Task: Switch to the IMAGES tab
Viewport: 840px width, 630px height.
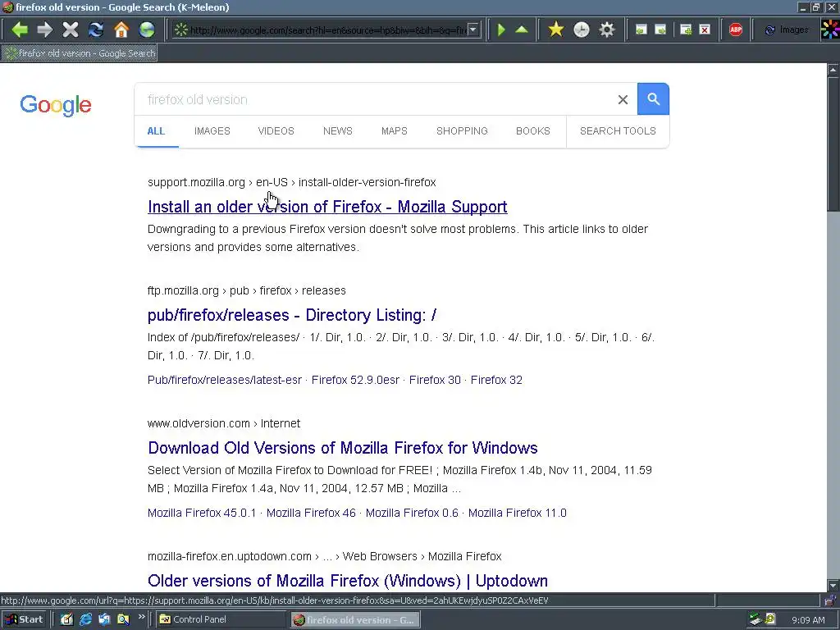Action: click(x=212, y=130)
